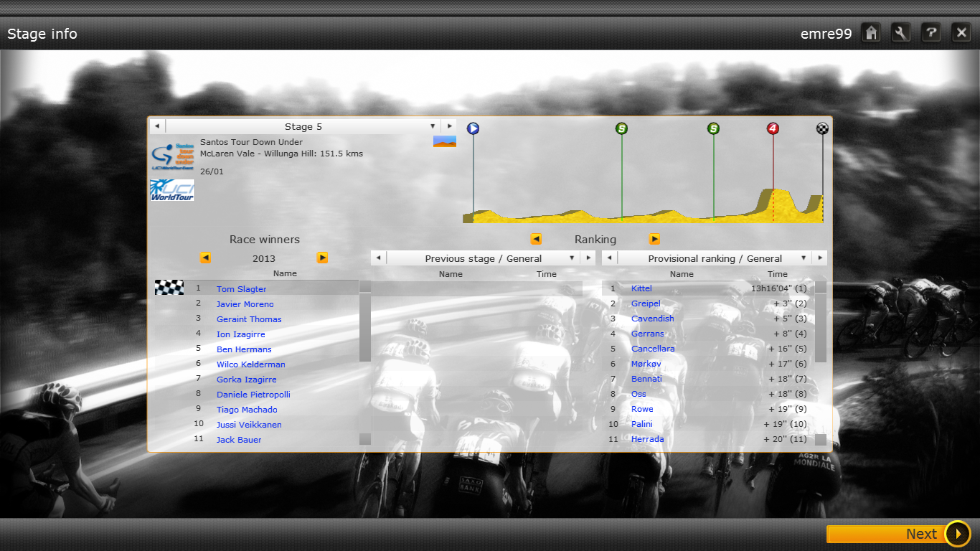The height and width of the screenshot is (551, 980).
Task: Open Kittel in the provisional ranking
Action: [641, 288]
